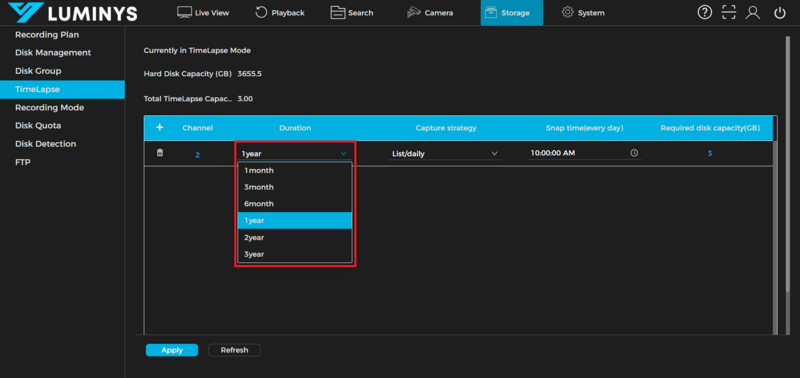Choose 2year from the duration list
The height and width of the screenshot is (378, 800).
[295, 237]
